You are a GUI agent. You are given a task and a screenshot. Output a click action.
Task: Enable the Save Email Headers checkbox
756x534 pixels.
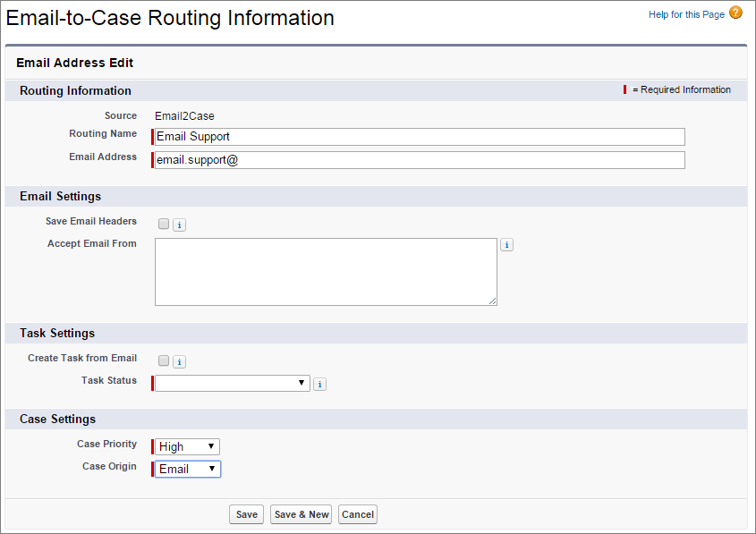pyautogui.click(x=163, y=223)
